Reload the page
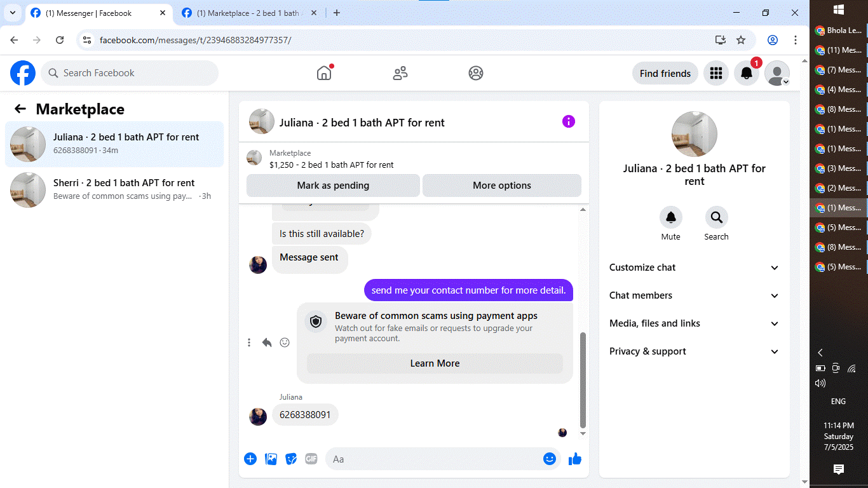Image resolution: width=868 pixels, height=488 pixels. pos(60,40)
